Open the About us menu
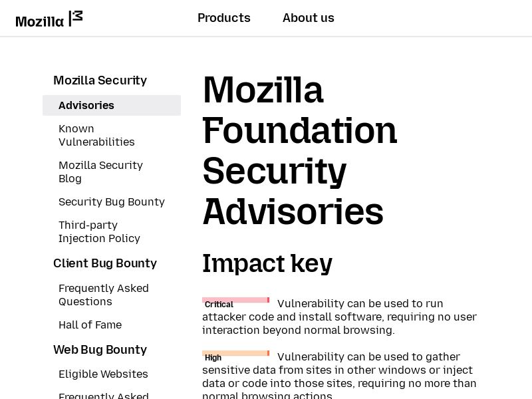The width and height of the screenshot is (532, 399). click(309, 18)
